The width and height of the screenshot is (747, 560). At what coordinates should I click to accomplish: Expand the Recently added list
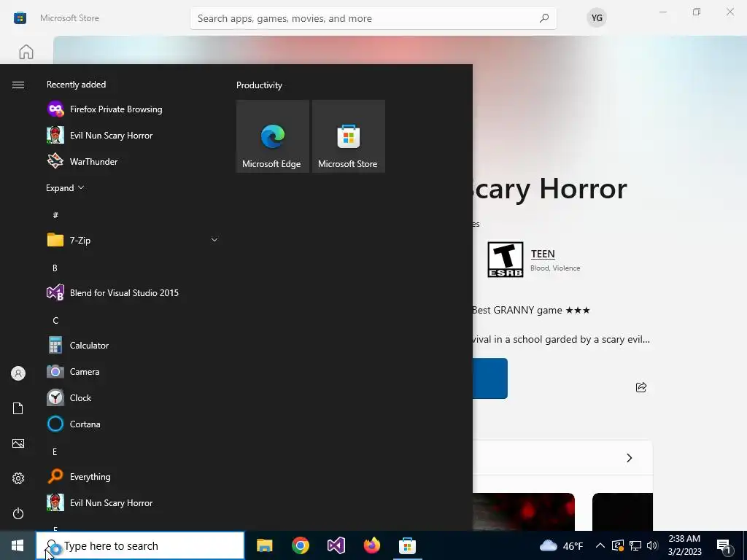[x=65, y=188]
